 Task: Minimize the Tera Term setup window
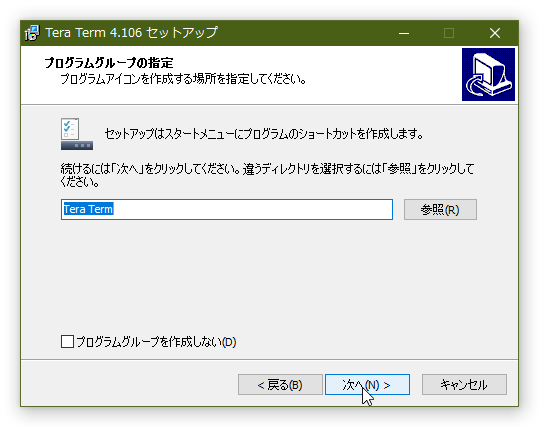click(x=404, y=33)
